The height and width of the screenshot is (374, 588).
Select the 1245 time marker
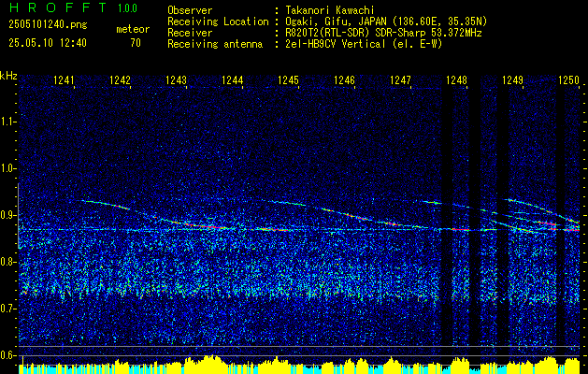[288, 79]
